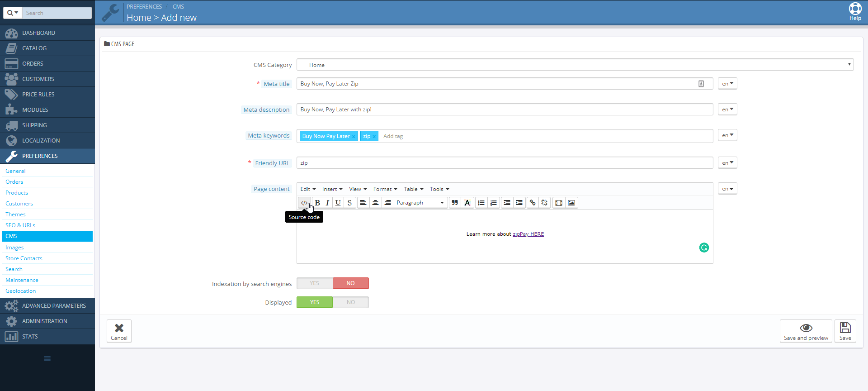This screenshot has height=391, width=868.
Task: Set Indexation by search engines to NO
Action: 351,283
